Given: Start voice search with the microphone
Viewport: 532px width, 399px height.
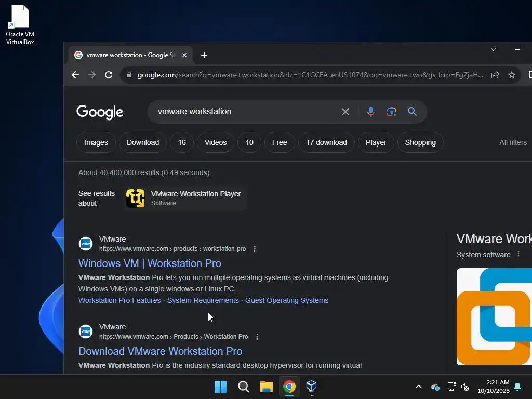Looking at the screenshot, I should (x=371, y=112).
